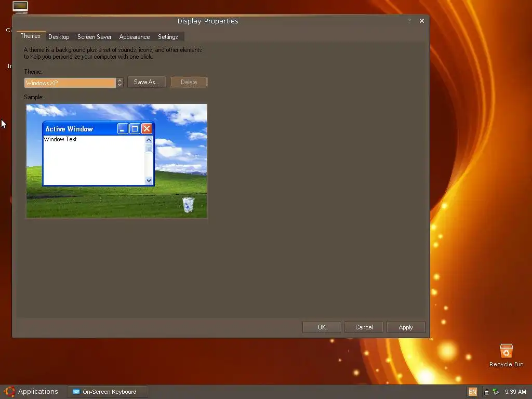Click the Display Properties title bar
This screenshot has height=399, width=532.
tap(208, 21)
